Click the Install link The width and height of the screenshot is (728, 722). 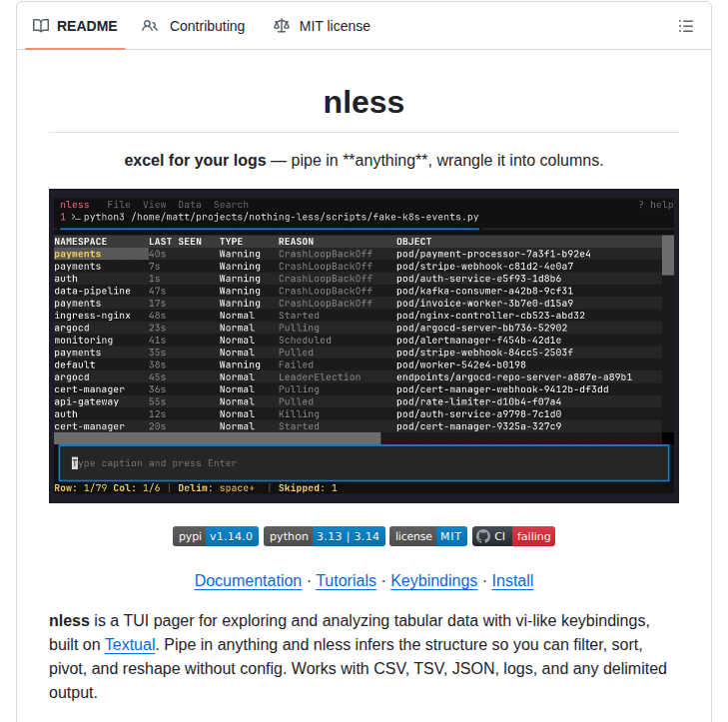click(512, 580)
